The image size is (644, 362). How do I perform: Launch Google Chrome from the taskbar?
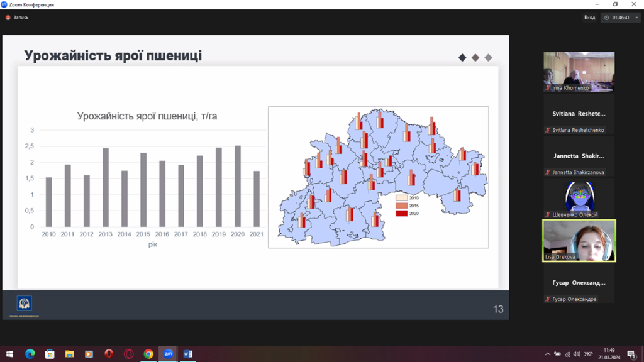point(148,354)
